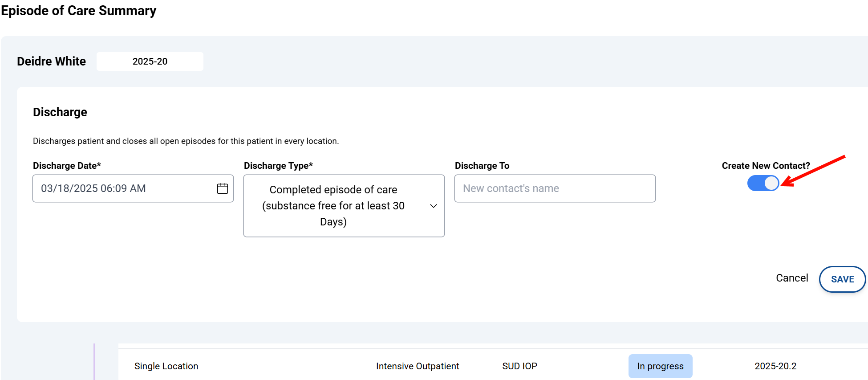Click the In progress status badge
This screenshot has height=380, width=868.
pyautogui.click(x=660, y=366)
